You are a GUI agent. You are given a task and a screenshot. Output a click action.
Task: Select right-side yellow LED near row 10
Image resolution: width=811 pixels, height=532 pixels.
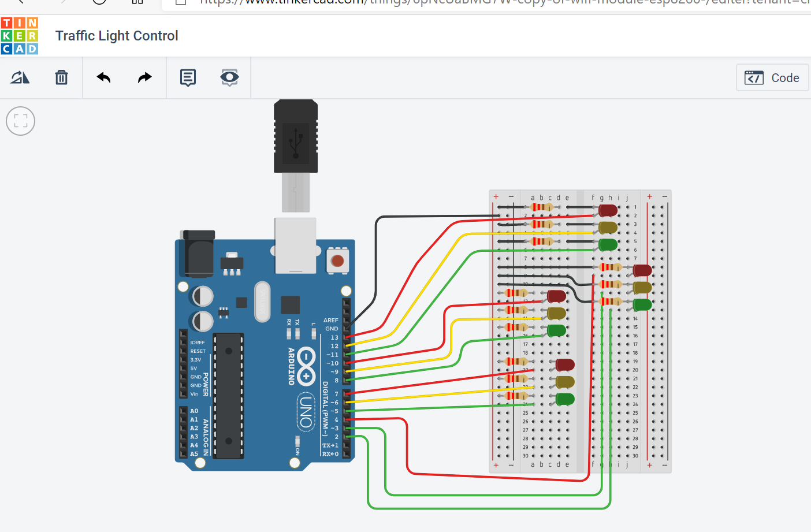coord(642,287)
